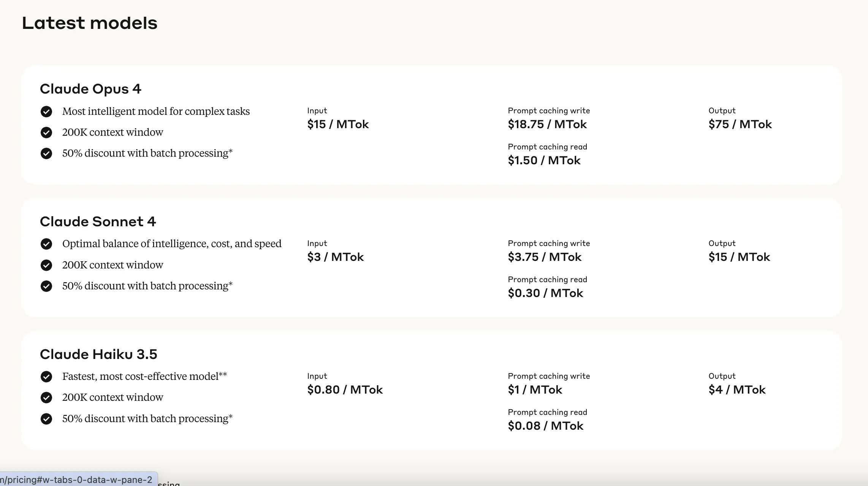
Task: Click Sonnet 4 '200K context window' text
Action: click(112, 265)
